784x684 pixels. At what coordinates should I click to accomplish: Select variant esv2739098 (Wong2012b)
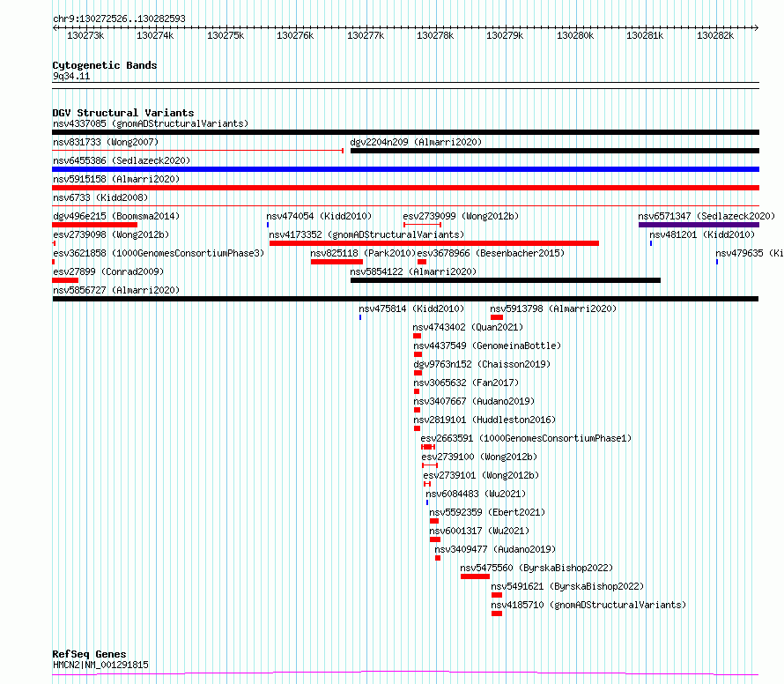111,234
